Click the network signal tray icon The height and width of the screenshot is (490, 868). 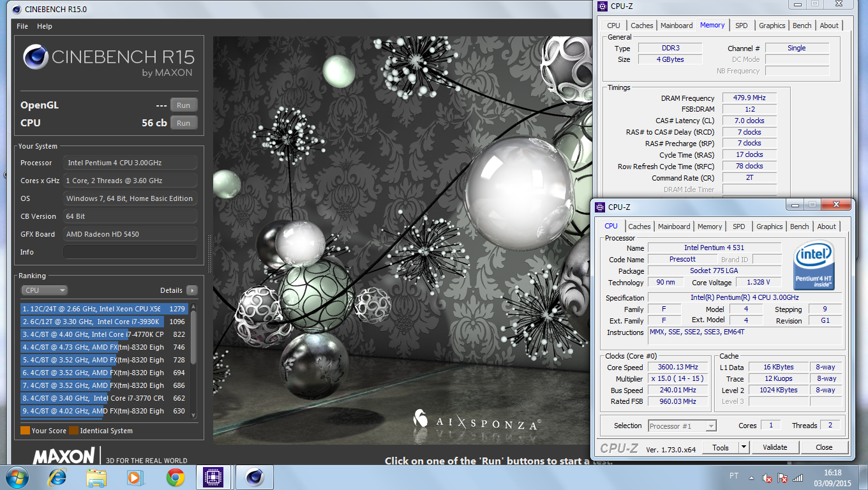pyautogui.click(x=798, y=478)
